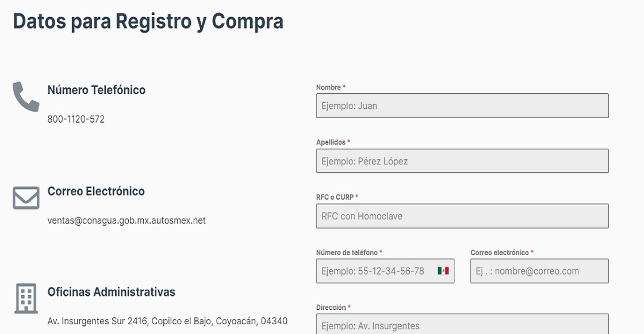Open the Mexico flag country selector
644x334 pixels.
[x=443, y=271]
